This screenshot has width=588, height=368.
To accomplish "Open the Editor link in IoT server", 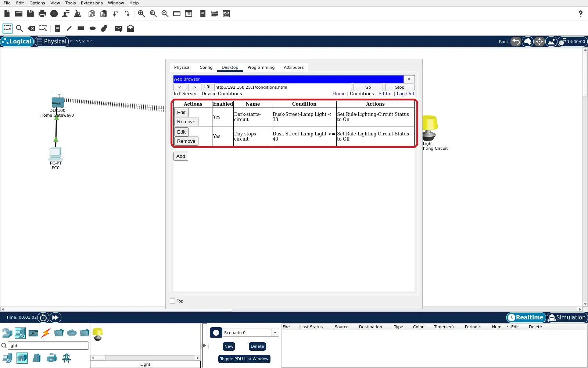I will [x=385, y=94].
